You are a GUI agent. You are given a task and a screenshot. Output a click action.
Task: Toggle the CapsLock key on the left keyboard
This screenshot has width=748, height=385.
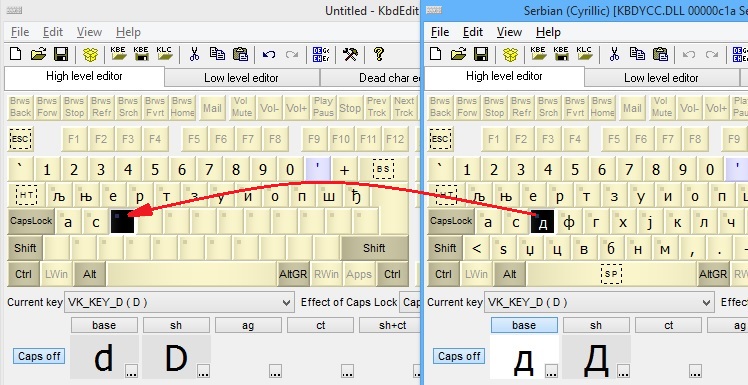(x=31, y=221)
